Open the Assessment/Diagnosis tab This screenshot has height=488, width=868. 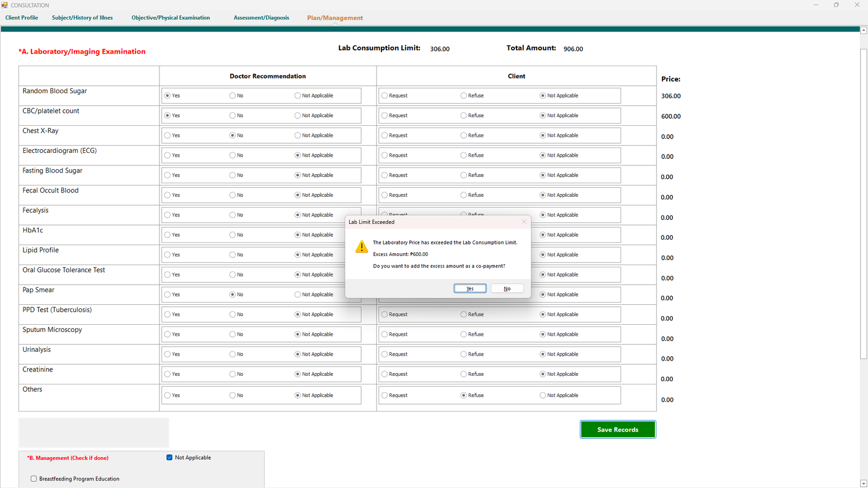click(261, 18)
